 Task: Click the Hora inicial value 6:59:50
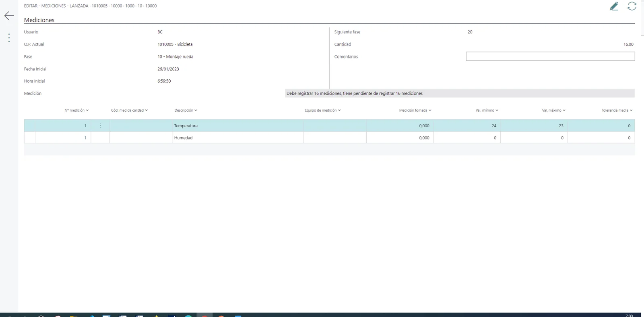[x=164, y=81]
